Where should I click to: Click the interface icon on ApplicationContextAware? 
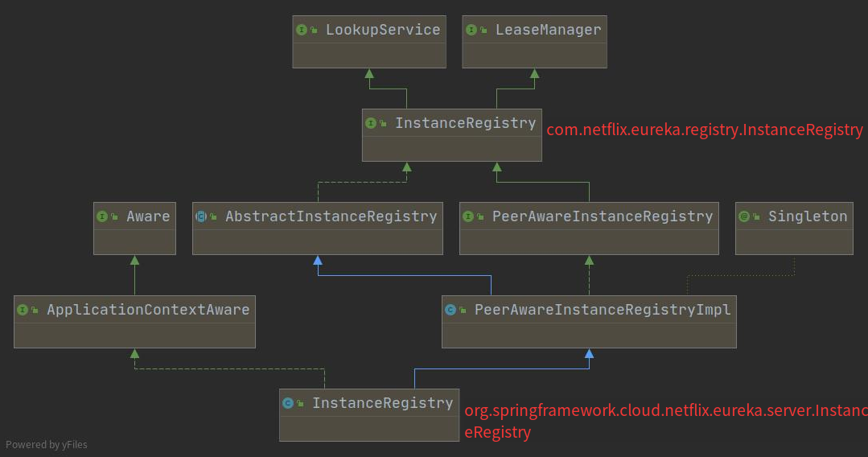click(x=23, y=311)
